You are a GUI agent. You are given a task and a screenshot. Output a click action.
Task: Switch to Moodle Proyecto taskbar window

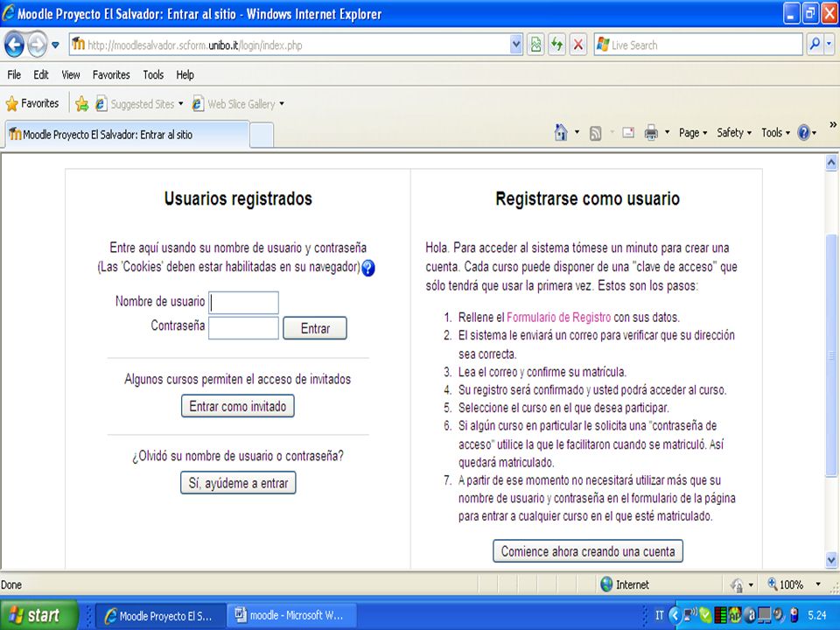pyautogui.click(x=159, y=615)
